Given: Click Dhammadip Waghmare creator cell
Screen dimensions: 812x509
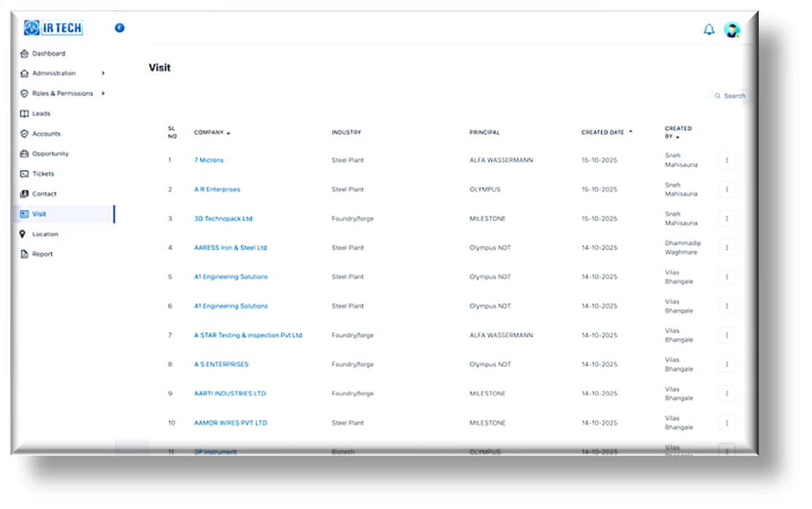Looking at the screenshot, I should tap(683, 248).
